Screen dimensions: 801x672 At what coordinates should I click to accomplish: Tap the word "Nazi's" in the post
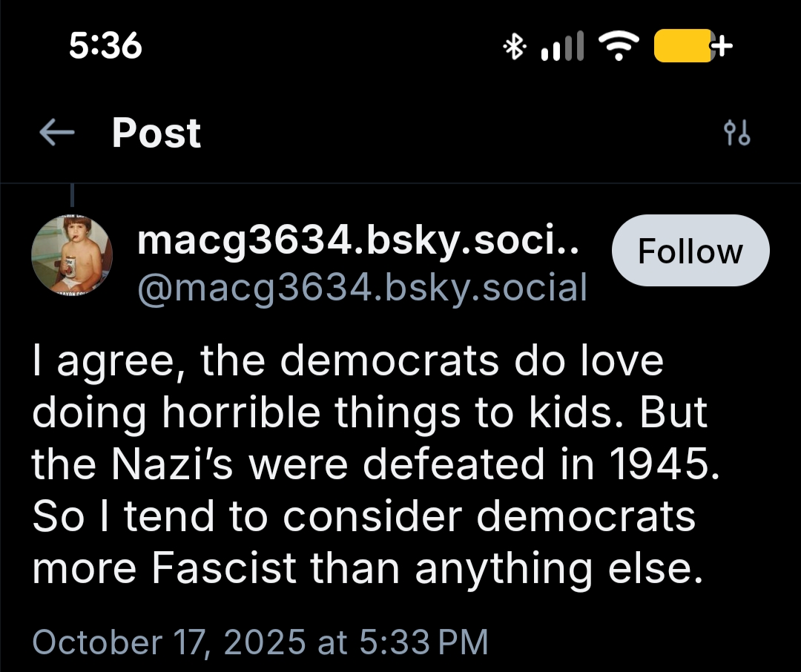point(156,464)
